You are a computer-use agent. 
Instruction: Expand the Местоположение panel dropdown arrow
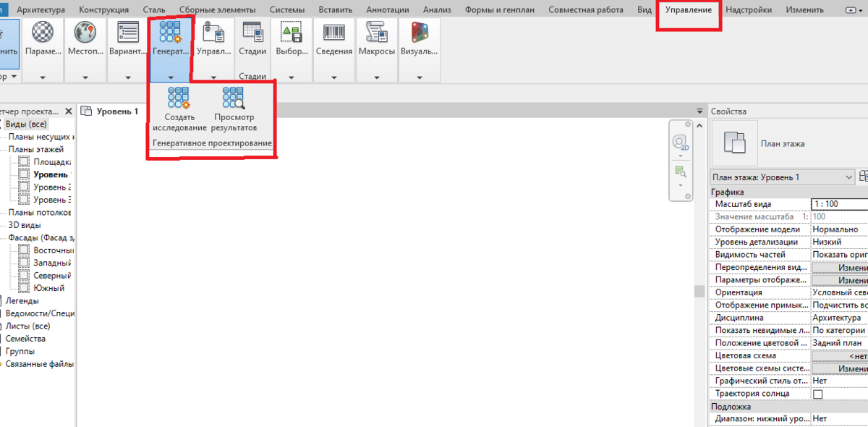(85, 77)
